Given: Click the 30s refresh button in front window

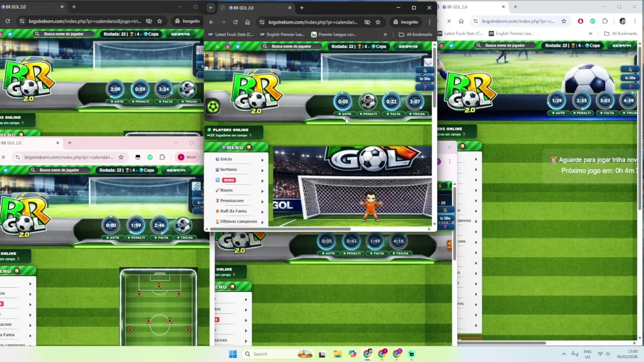Looking at the screenshot, I should pos(426,79).
